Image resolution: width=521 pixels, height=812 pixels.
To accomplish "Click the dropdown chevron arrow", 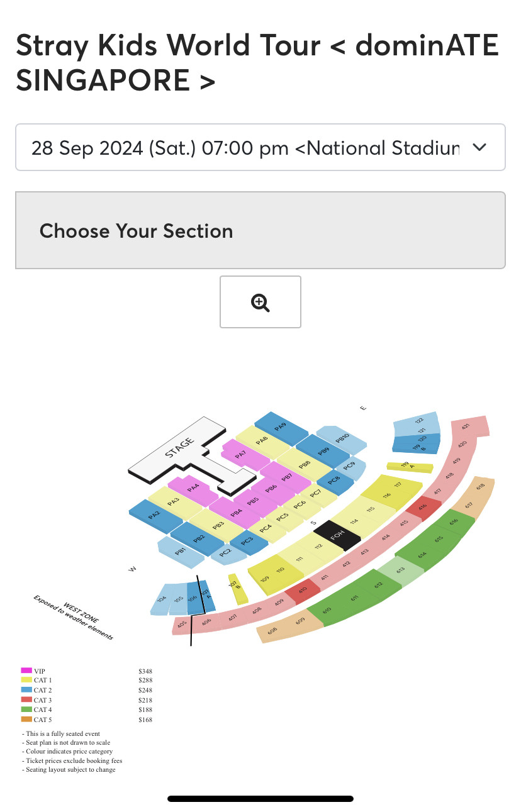I will 479,148.
